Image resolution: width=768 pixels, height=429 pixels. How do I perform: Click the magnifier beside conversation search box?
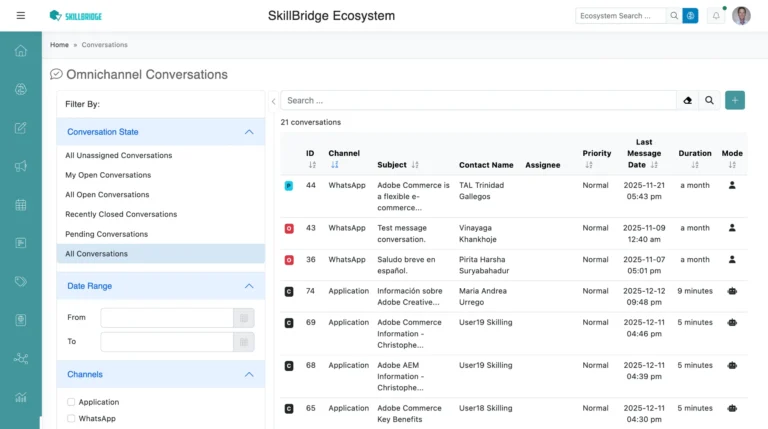(709, 101)
